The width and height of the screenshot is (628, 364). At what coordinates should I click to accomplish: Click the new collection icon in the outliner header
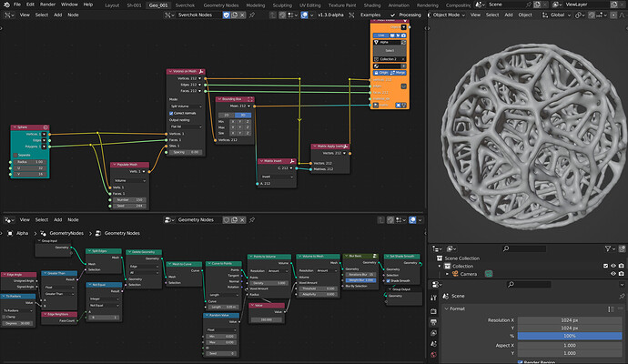pos(622,248)
